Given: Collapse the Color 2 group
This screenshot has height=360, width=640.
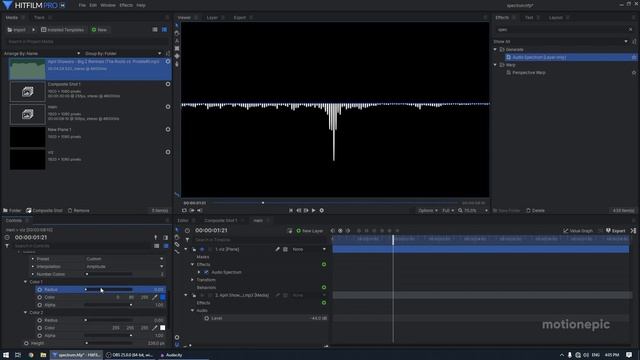Looking at the screenshot, I should [x=26, y=313].
